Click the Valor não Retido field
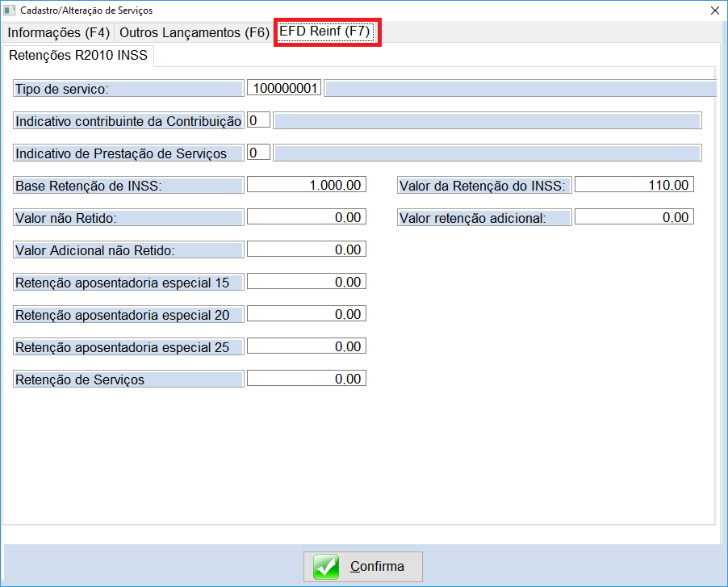Viewport: 728px width, 587px height. click(x=307, y=217)
